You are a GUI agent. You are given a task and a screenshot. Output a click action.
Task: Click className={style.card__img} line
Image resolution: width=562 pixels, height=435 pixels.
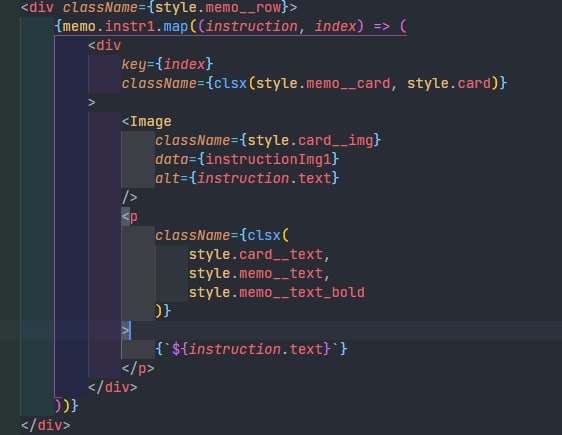pyautogui.click(x=268, y=140)
